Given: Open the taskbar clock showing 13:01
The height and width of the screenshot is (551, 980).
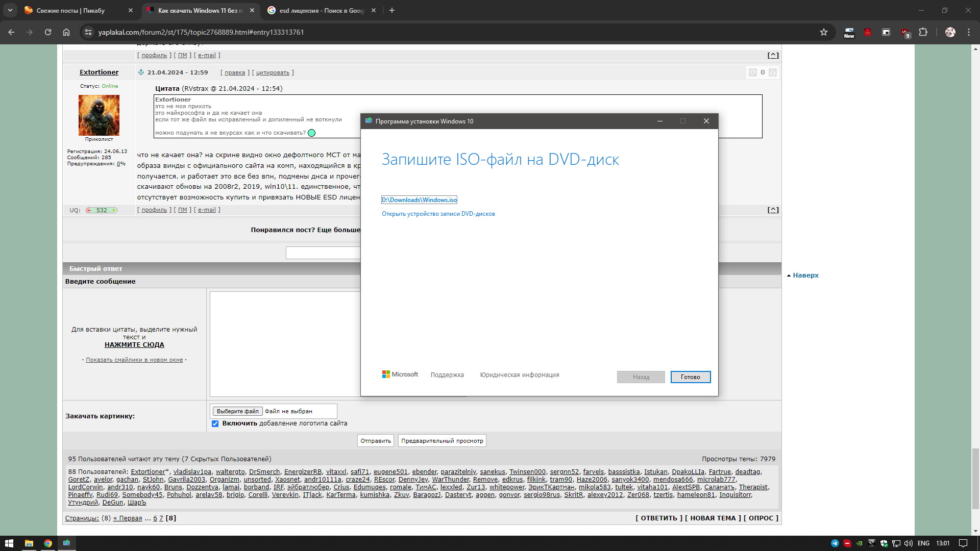Looking at the screenshot, I should pos(943,543).
